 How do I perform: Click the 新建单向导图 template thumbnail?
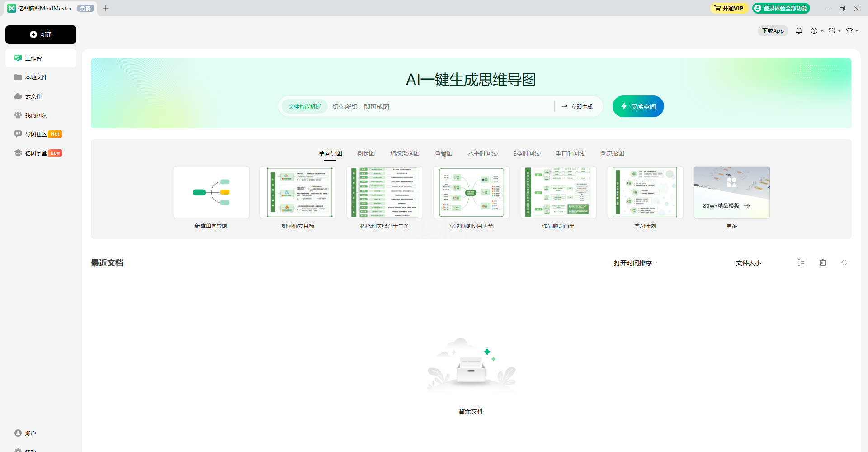click(x=211, y=192)
